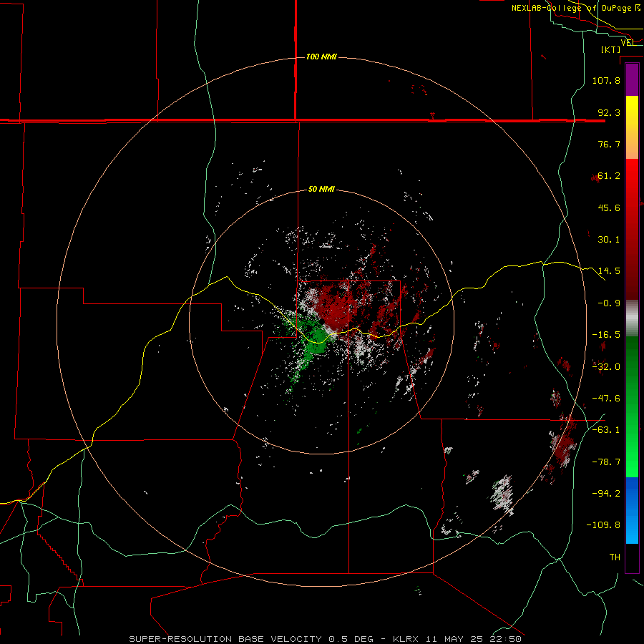Select the -109.8 legend value

click(603, 525)
